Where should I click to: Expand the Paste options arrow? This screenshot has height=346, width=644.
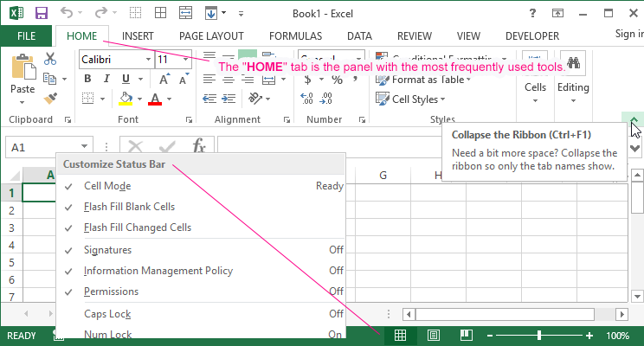[23, 102]
